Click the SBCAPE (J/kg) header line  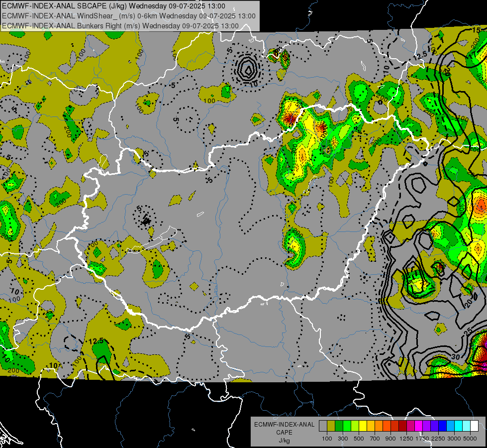(x=113, y=6)
